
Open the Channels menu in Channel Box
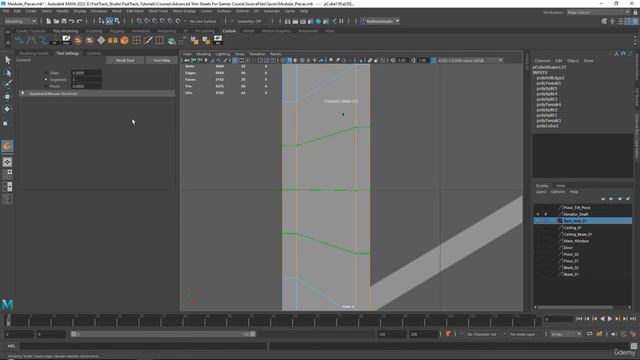tap(542, 60)
